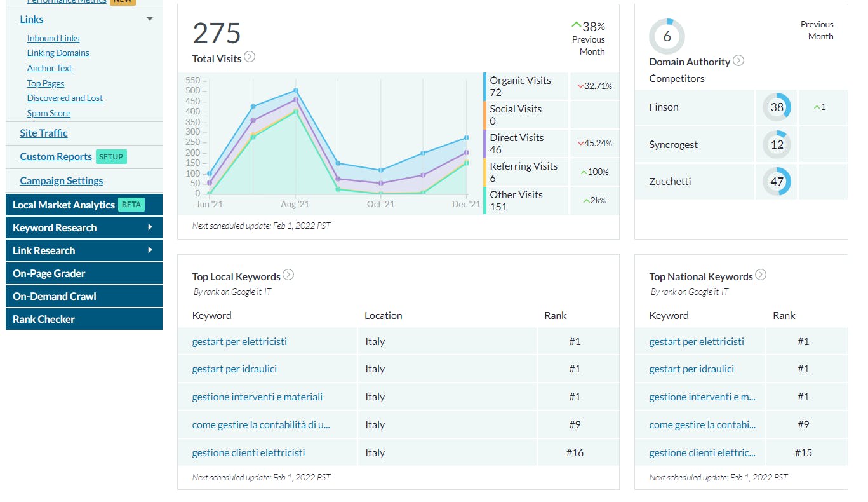Click the Domain Authority score donut
This screenshot has width=868, height=502.
[667, 36]
